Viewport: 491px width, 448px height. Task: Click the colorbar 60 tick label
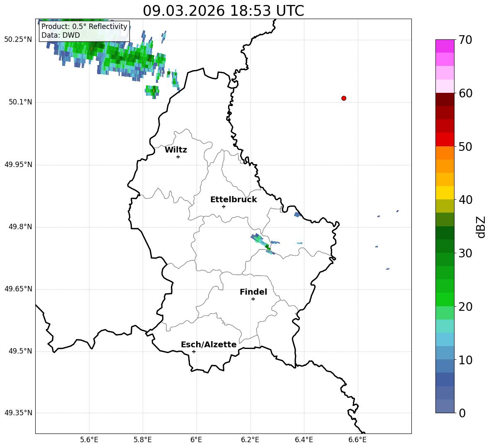click(x=465, y=93)
